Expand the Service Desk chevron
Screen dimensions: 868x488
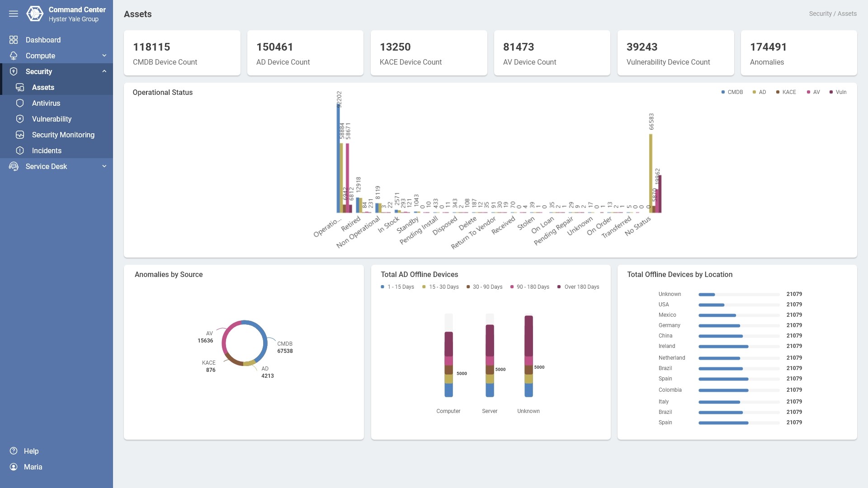coord(104,166)
